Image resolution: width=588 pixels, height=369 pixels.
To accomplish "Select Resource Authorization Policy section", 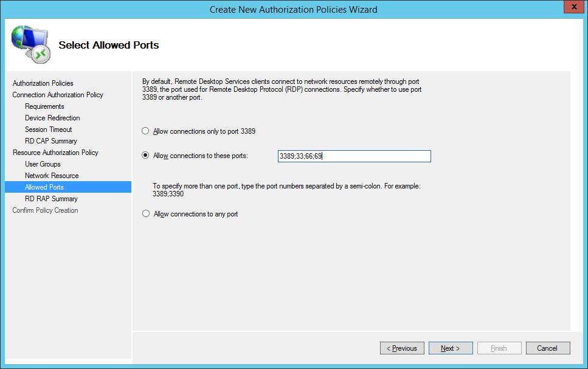I will pos(55,153).
